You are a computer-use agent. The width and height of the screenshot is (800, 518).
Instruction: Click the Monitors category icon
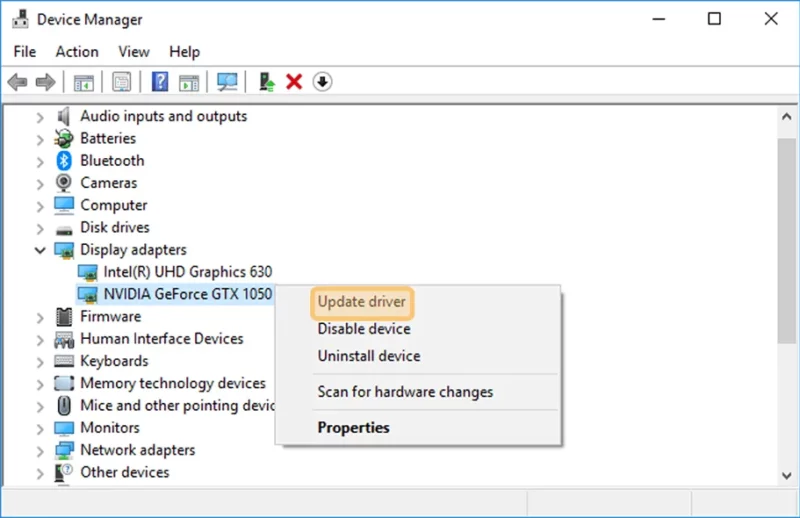[x=64, y=428]
